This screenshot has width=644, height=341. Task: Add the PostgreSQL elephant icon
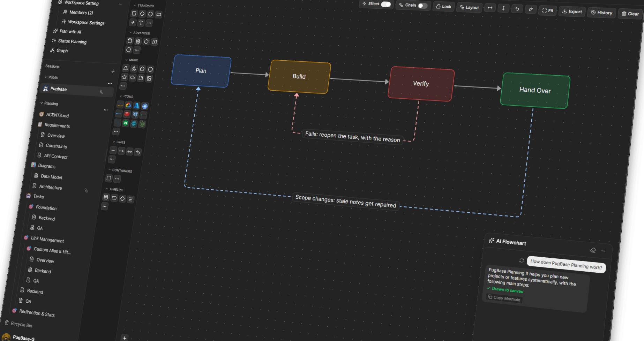click(135, 114)
